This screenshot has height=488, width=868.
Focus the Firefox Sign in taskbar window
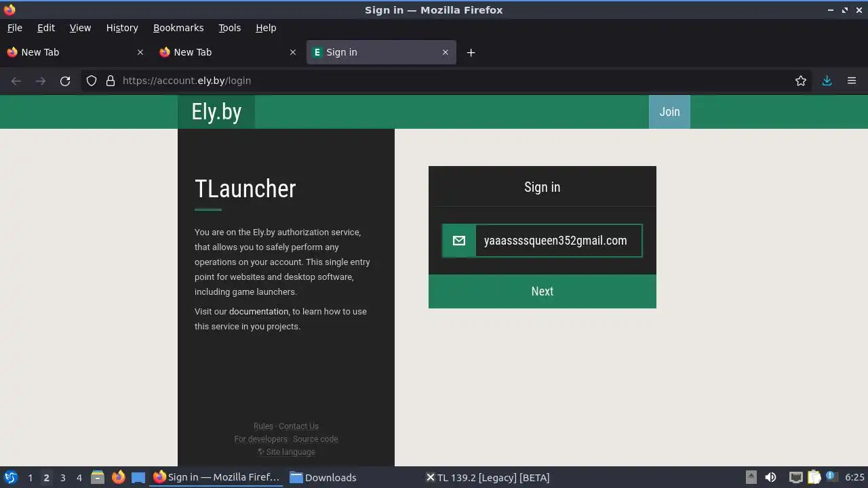[x=217, y=477]
